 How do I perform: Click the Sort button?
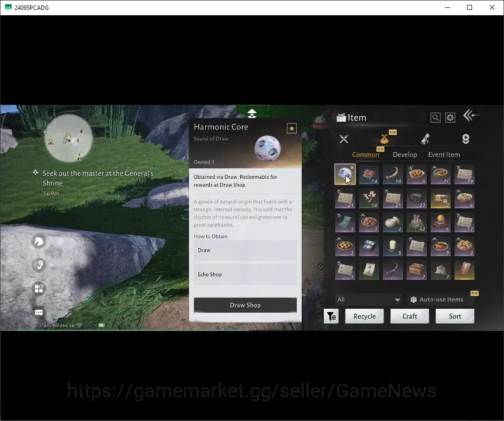click(455, 316)
